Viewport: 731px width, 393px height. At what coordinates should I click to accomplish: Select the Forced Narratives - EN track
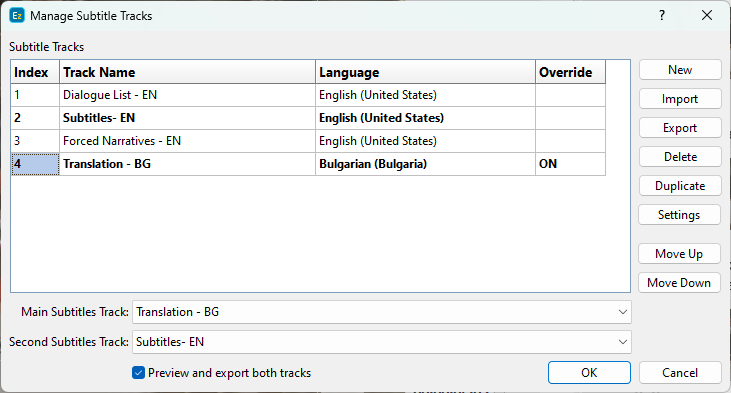187,141
